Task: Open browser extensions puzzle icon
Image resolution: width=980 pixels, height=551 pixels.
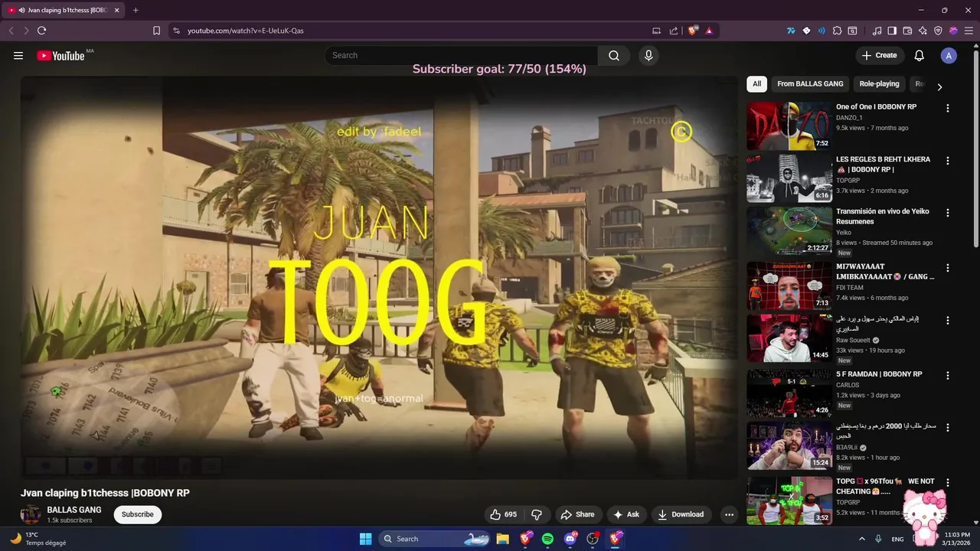Action: coord(838,31)
